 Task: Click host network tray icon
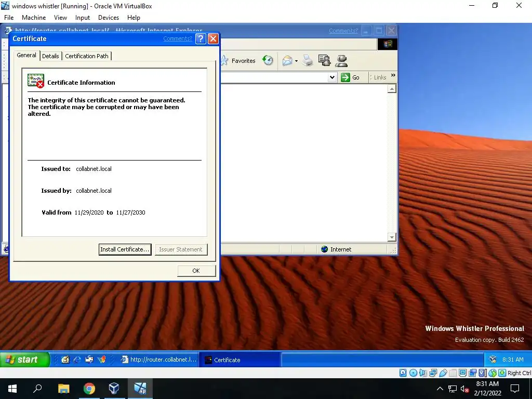tap(453, 389)
